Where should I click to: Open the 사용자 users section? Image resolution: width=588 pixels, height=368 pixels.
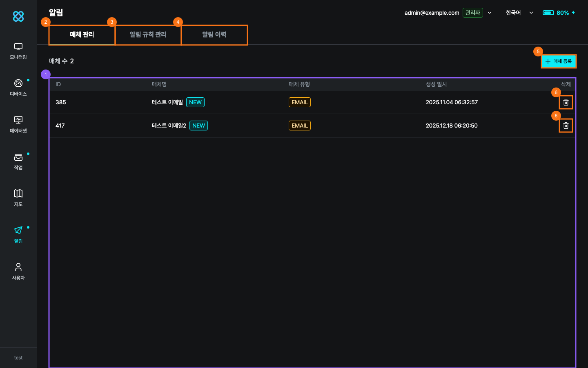18,272
